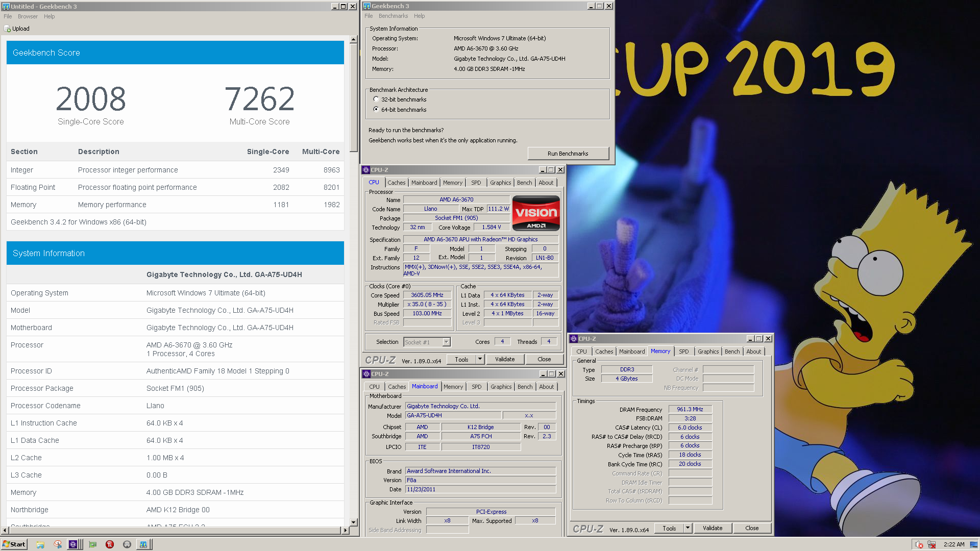Click scroll down arrow in Geekbench results
This screenshot has width=980, height=551.
(x=353, y=522)
